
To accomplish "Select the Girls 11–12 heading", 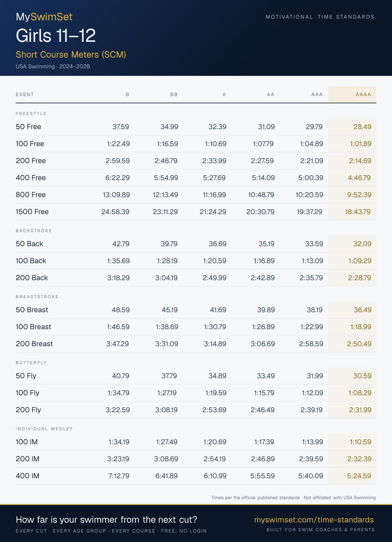I will 56,36.
